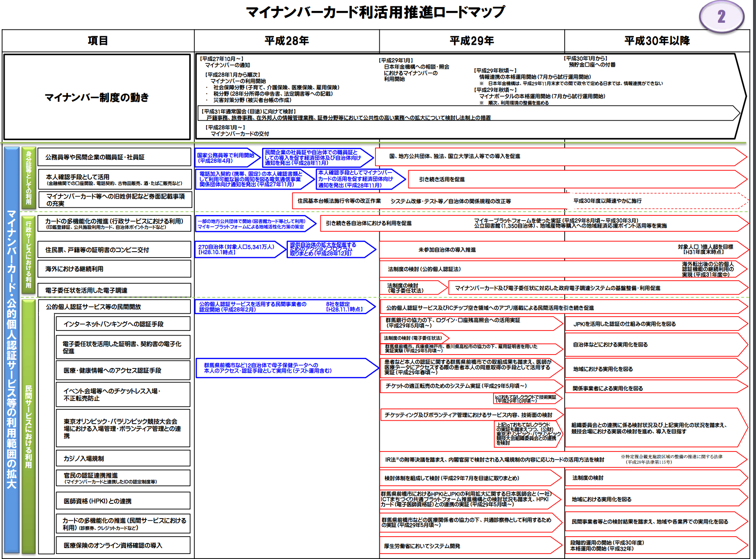Click blue arrow 提供自治体の拡大を促進するためのアクションプログラム
Image resolution: width=756 pixels, height=559 pixels.
(x=331, y=250)
